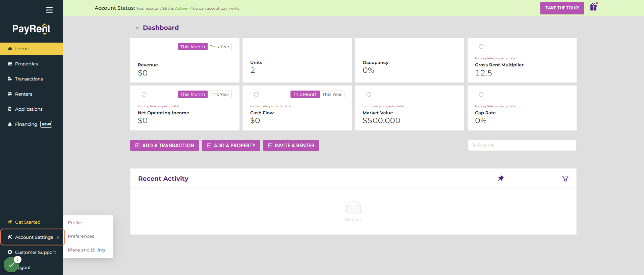Click ADD A TRANSACTION button
The image size is (644, 275).
(165, 146)
